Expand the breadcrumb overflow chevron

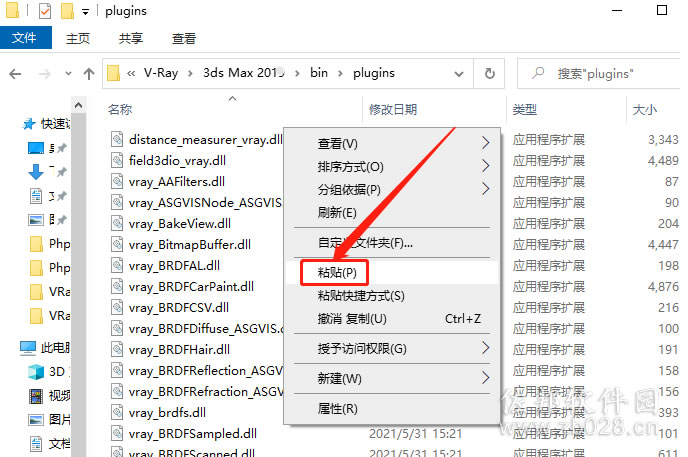click(x=131, y=74)
